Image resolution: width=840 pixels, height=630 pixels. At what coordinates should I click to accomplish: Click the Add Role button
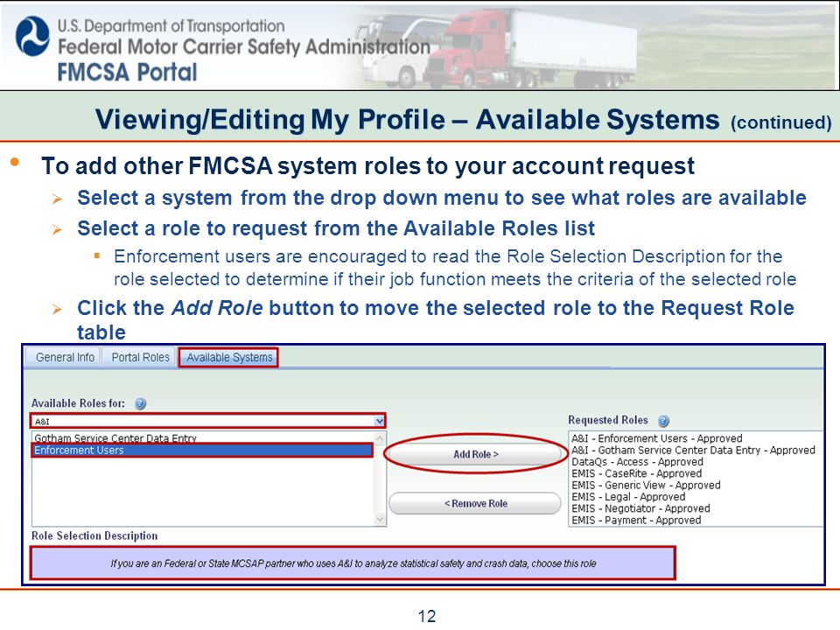(x=476, y=454)
